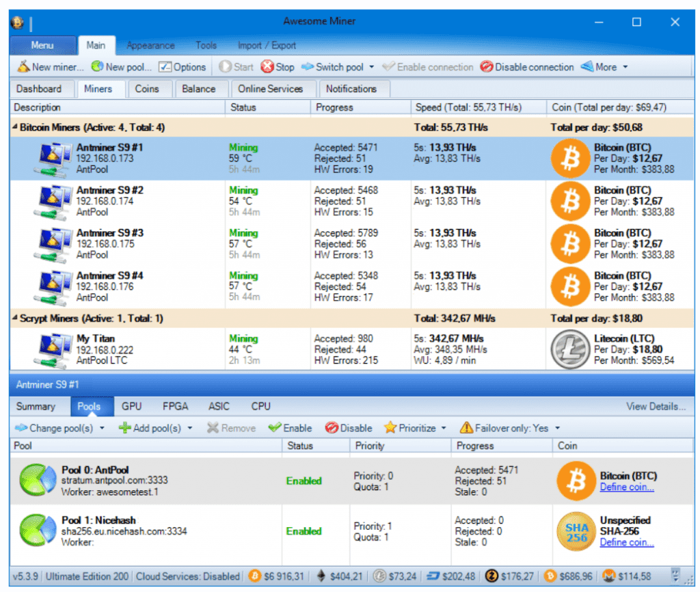Viewport: 700px width, 592px height.
Task: Click the Monero price $114,58 in status bar
Action: point(627,576)
